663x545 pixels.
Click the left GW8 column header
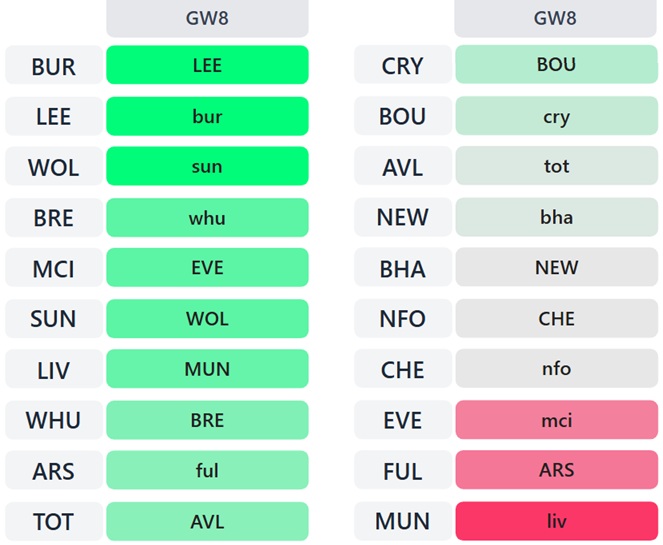point(207,18)
